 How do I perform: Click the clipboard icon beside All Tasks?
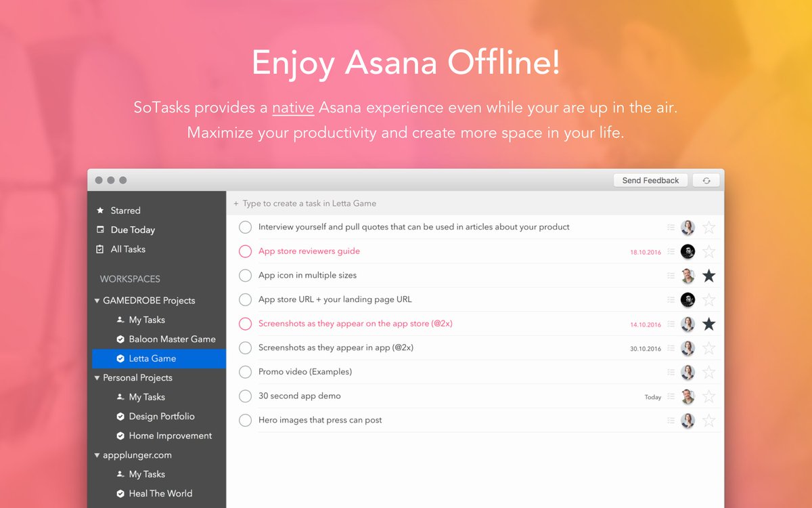(100, 249)
